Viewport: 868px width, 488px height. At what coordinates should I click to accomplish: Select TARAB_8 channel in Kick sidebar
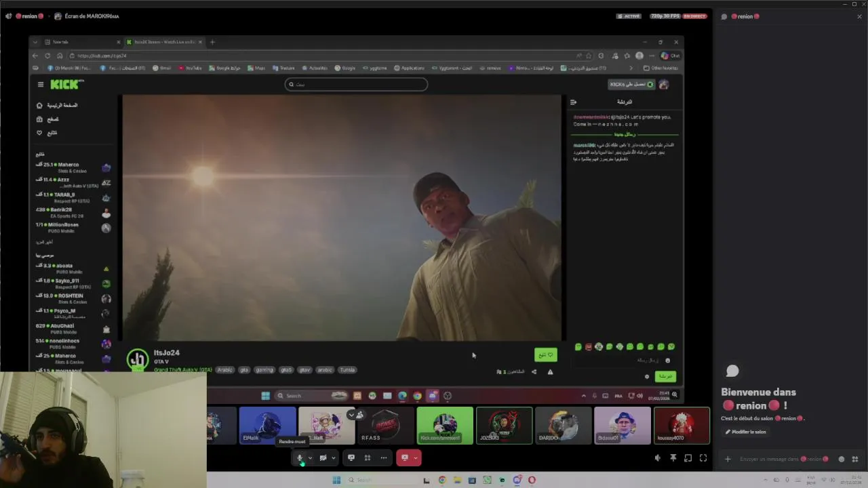click(x=73, y=198)
